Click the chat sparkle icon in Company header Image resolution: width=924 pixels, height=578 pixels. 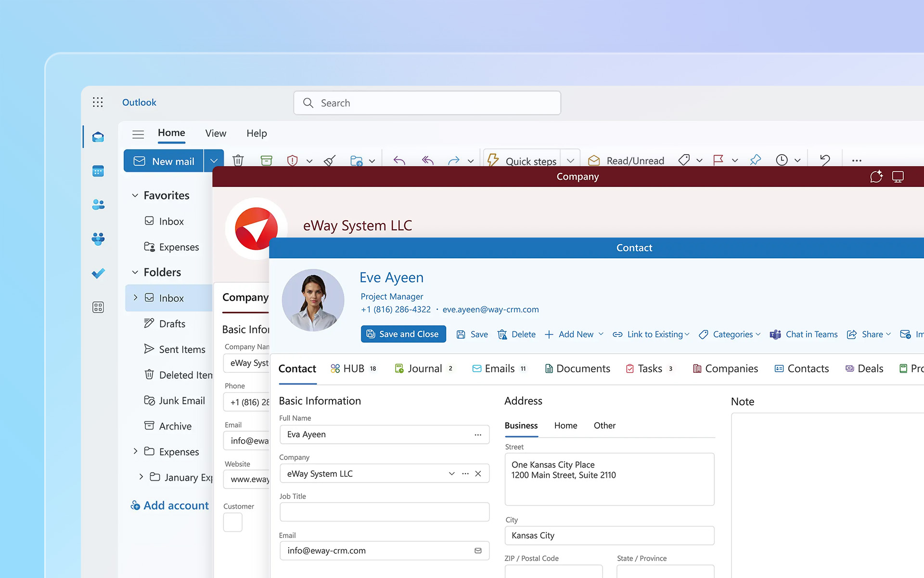876,176
